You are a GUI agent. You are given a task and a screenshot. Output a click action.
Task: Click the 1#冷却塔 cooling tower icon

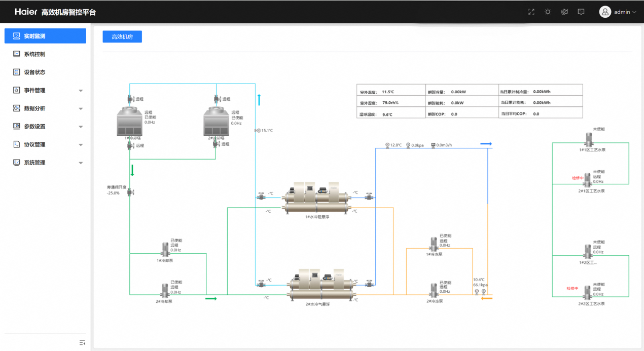130,121
